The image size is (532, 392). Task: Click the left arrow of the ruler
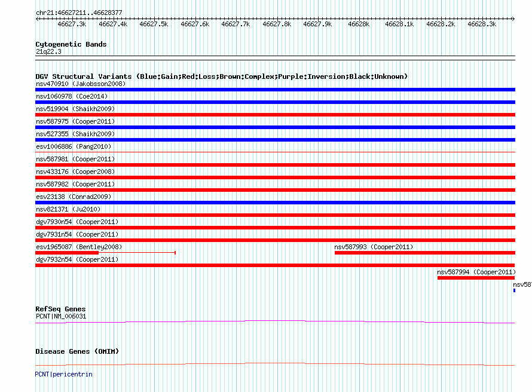[x=37, y=19]
